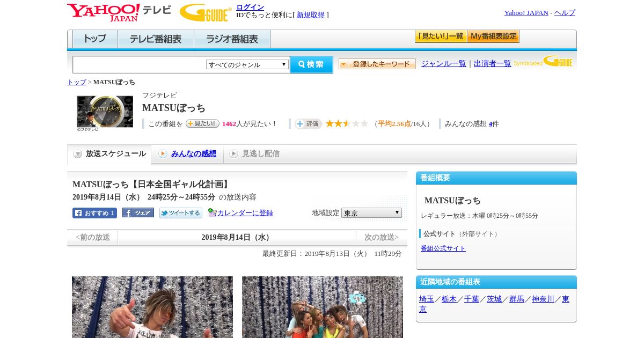The height and width of the screenshot is (338, 644).
Task: Focus the program search input field
Action: pos(140,64)
